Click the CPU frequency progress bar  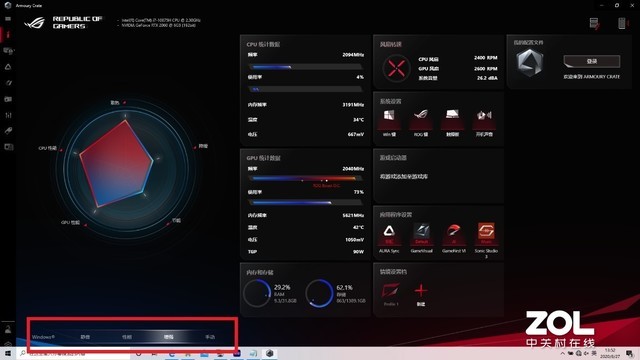(305, 67)
